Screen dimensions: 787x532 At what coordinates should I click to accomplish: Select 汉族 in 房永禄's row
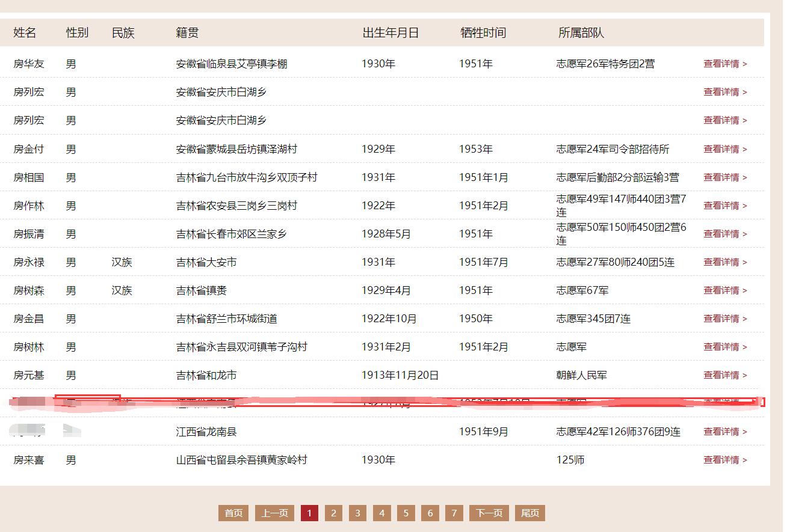click(122, 262)
